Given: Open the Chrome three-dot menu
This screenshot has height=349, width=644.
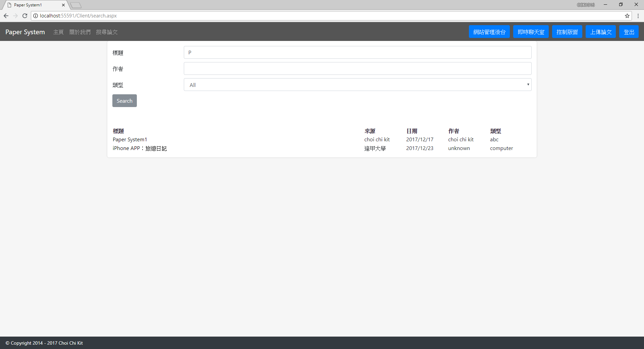Looking at the screenshot, I should (x=638, y=16).
